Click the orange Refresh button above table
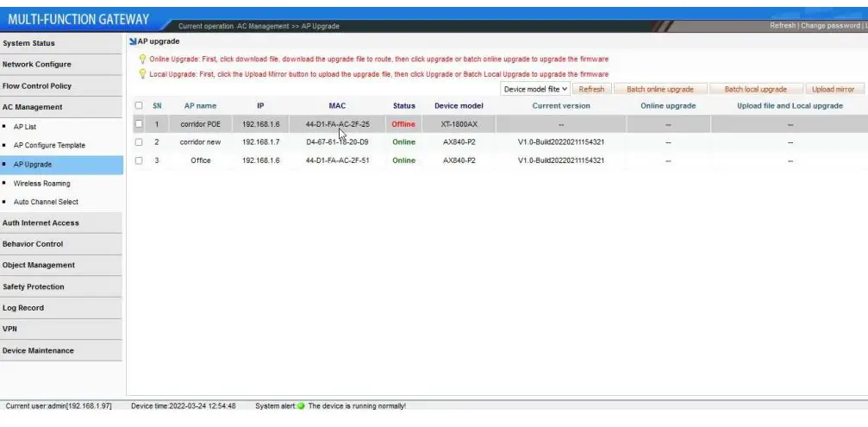Viewport: 868px width, 427px height. coord(591,89)
